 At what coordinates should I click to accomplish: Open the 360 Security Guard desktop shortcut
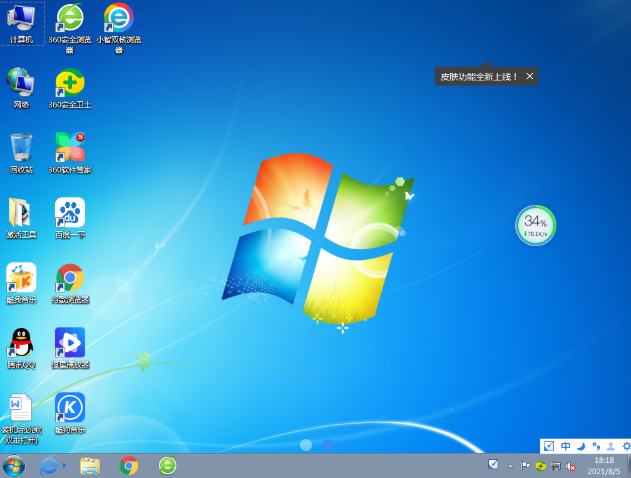click(69, 83)
